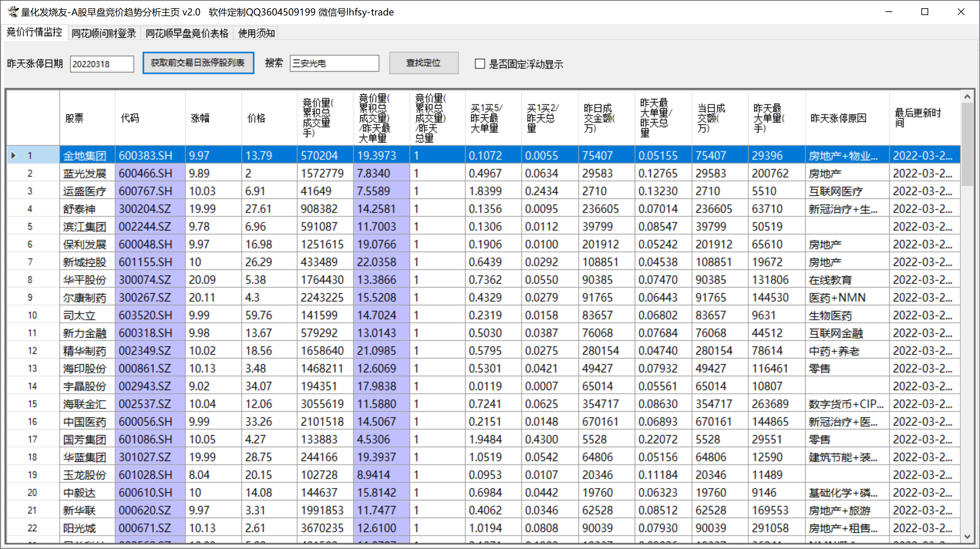Click the table scrollbar down arrow
This screenshot has height=549, width=980.
tap(967, 536)
